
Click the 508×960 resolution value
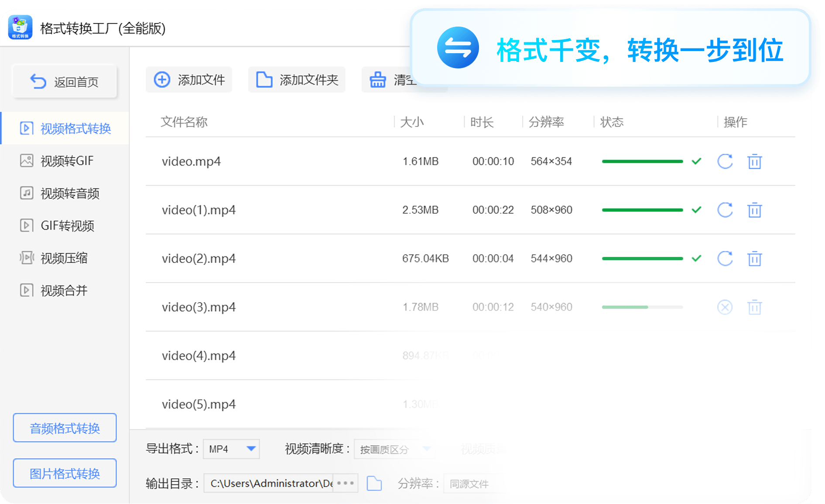551,210
